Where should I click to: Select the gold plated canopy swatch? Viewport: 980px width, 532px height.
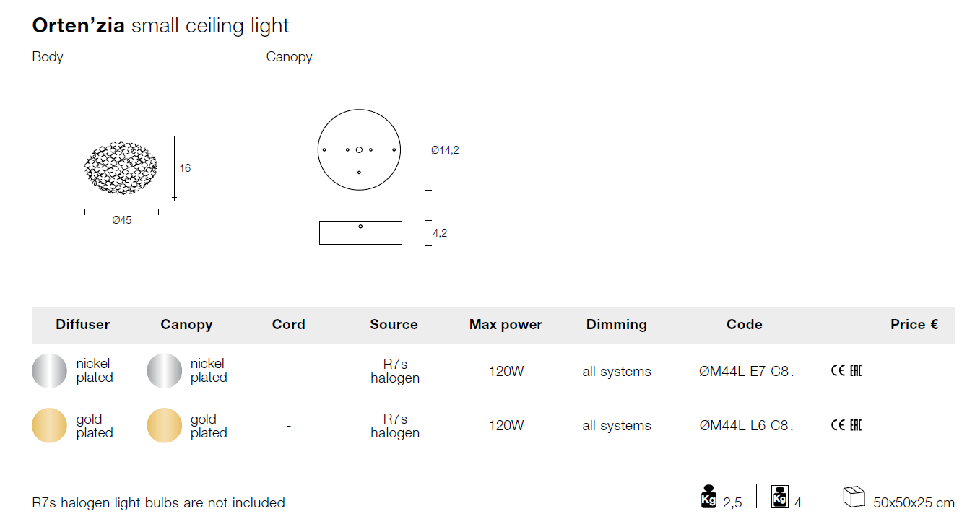click(165, 425)
